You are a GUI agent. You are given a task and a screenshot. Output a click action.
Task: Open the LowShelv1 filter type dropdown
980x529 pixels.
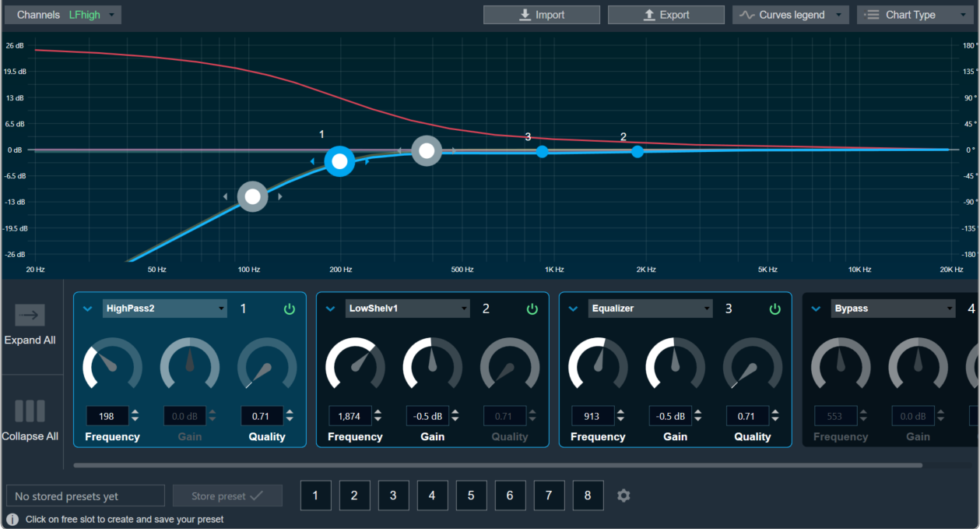(408, 309)
